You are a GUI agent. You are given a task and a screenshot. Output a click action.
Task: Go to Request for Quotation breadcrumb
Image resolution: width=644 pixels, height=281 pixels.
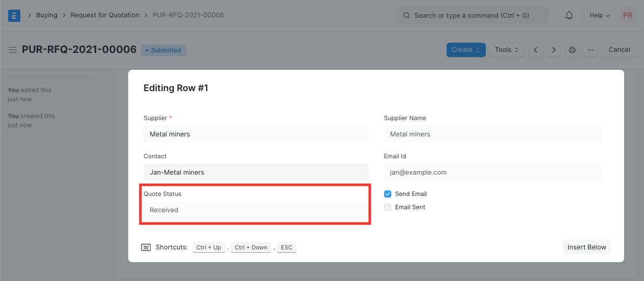105,15
